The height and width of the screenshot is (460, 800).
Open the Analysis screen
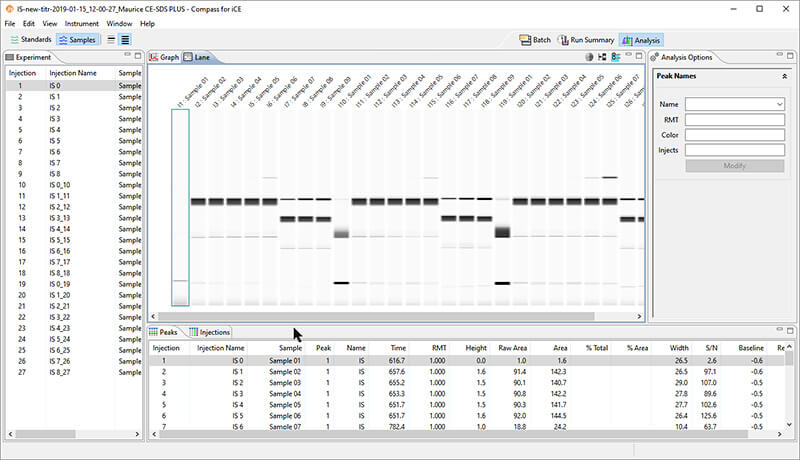[641, 40]
